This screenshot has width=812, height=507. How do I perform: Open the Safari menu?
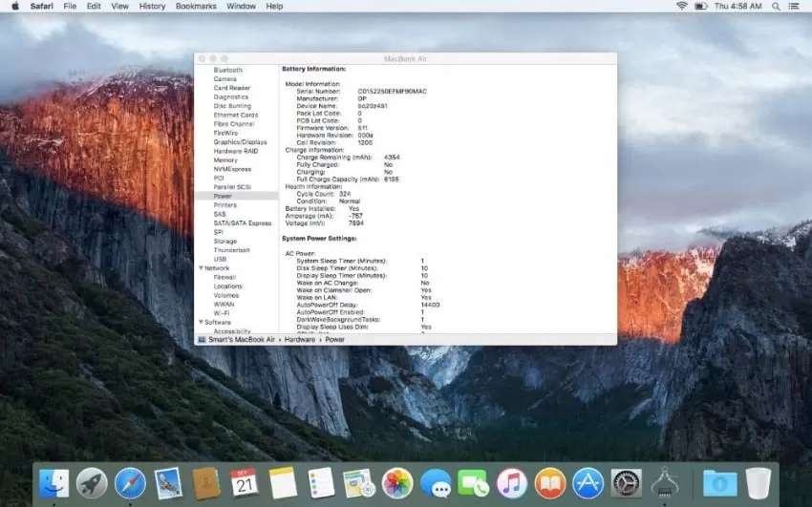pos(41,7)
